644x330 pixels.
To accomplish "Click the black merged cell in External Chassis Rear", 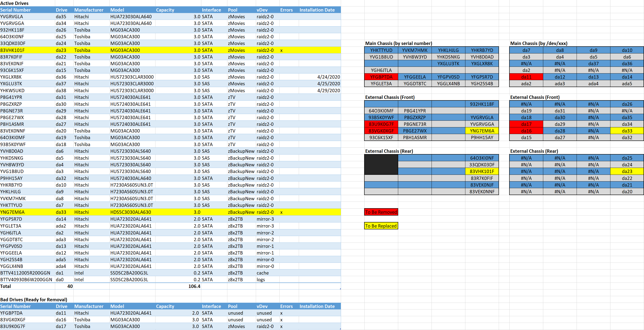I will 381,165.
